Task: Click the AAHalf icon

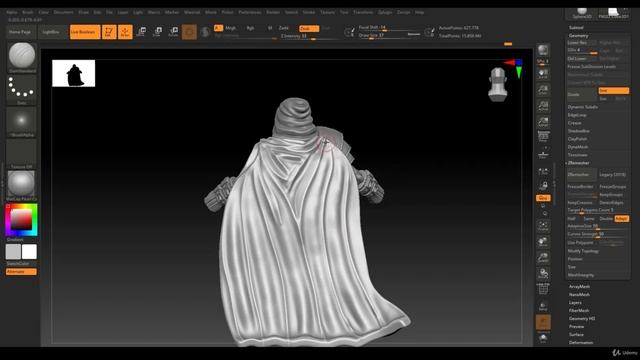Action: tap(543, 122)
